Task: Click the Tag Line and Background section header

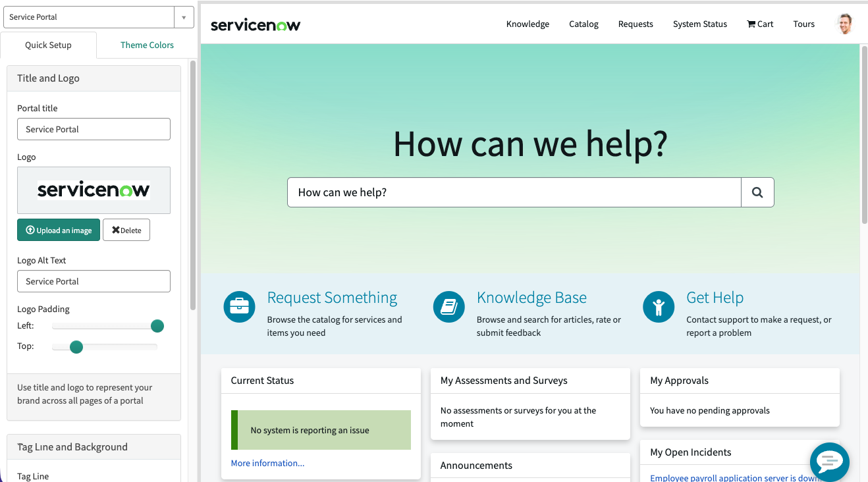Action: [x=94, y=447]
